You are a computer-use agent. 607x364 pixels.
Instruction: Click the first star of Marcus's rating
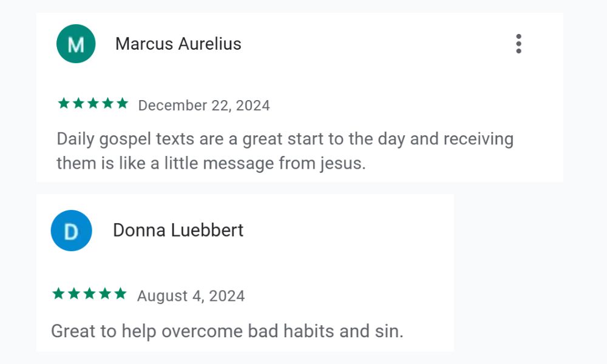[63, 104]
